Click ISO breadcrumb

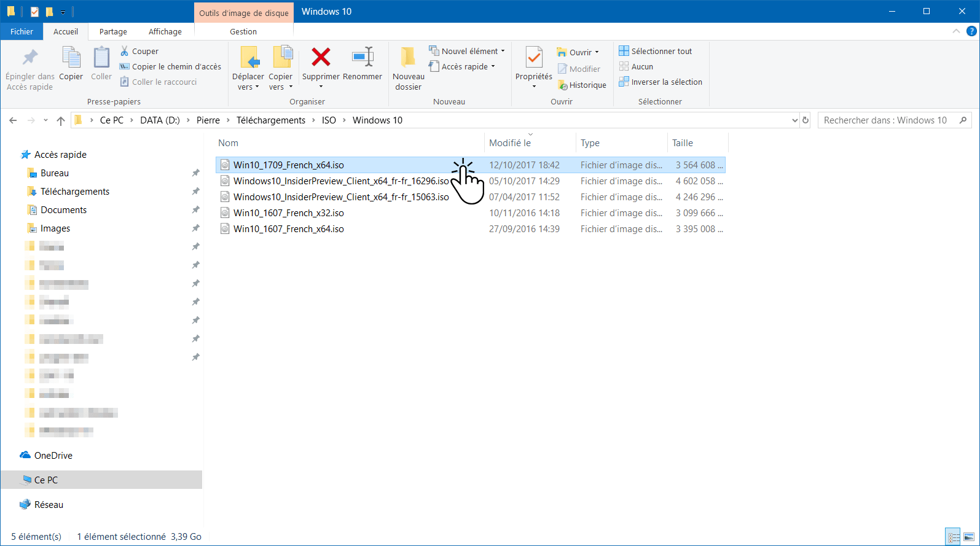click(x=329, y=120)
